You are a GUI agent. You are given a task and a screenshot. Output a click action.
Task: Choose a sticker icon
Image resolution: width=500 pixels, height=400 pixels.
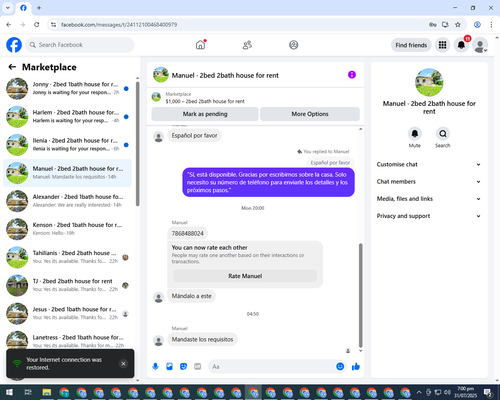click(183, 367)
